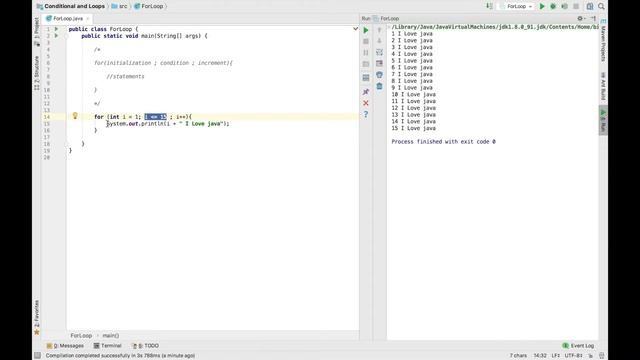640x360 pixels.
Task: Clear all console output with trash icon
Action: [379, 86]
